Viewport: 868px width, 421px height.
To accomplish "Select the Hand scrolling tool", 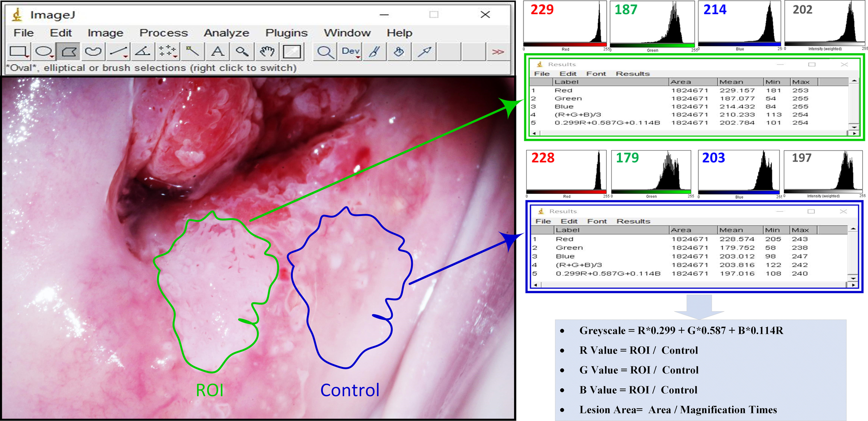I will click(x=267, y=52).
